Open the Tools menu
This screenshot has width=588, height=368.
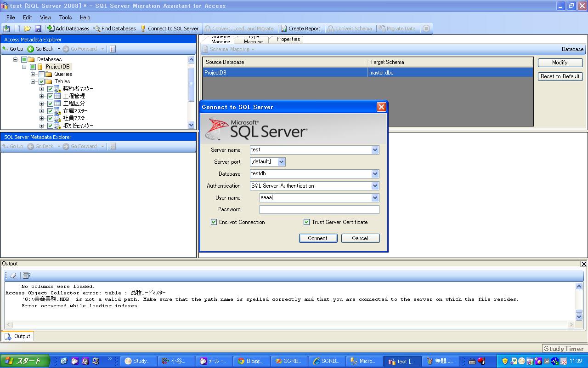(65, 17)
